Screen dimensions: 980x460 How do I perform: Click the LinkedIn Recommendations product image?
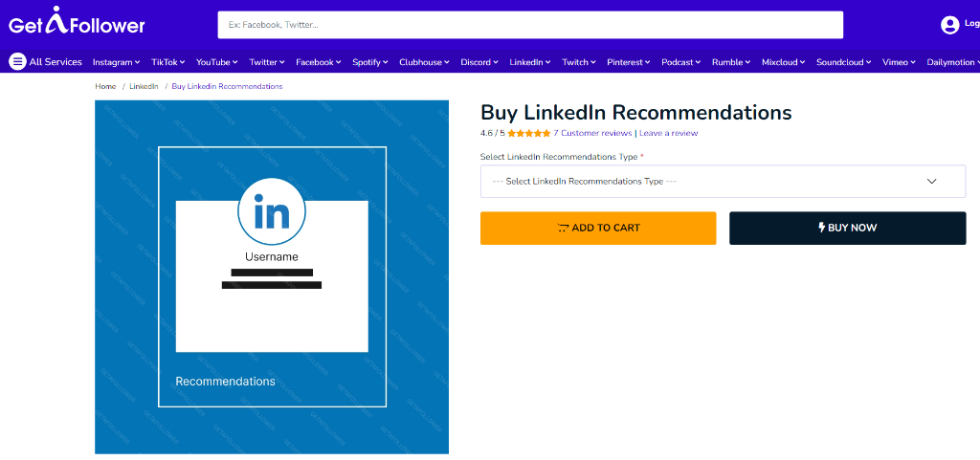(x=272, y=277)
